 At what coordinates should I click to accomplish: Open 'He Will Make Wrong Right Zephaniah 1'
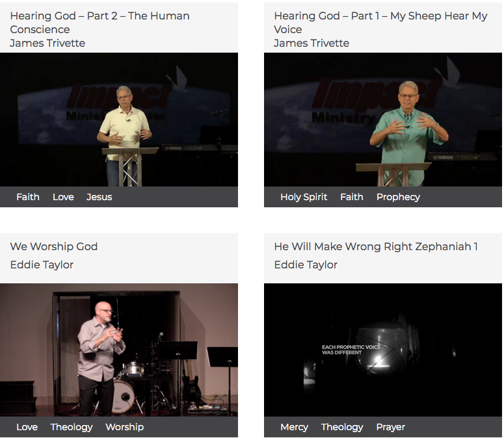pos(376,246)
